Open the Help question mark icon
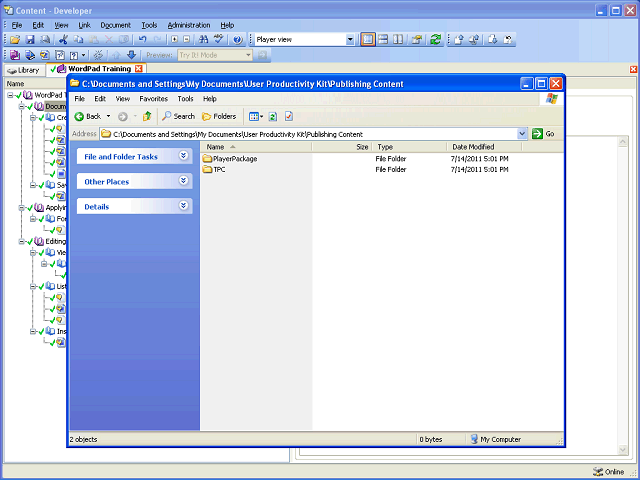 click(237, 40)
